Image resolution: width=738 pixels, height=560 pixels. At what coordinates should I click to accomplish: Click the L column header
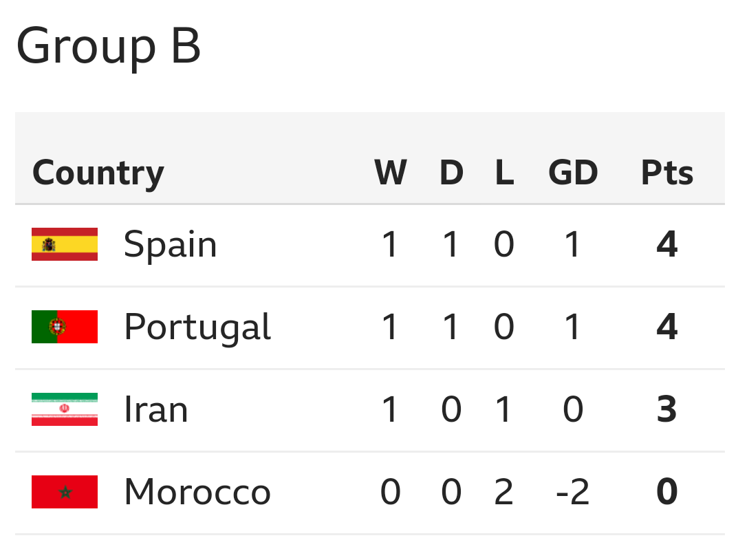pos(504,172)
